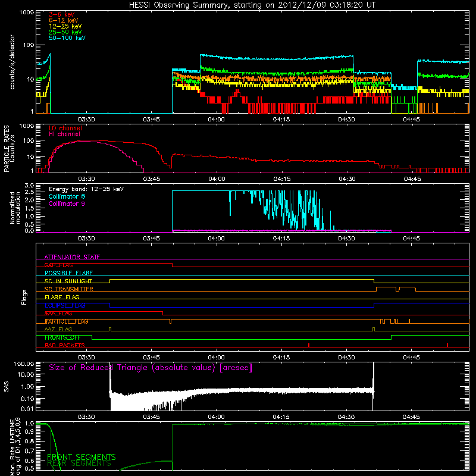
Task: Click the 100.00 tick on the SAS axis
Action: (24, 364)
